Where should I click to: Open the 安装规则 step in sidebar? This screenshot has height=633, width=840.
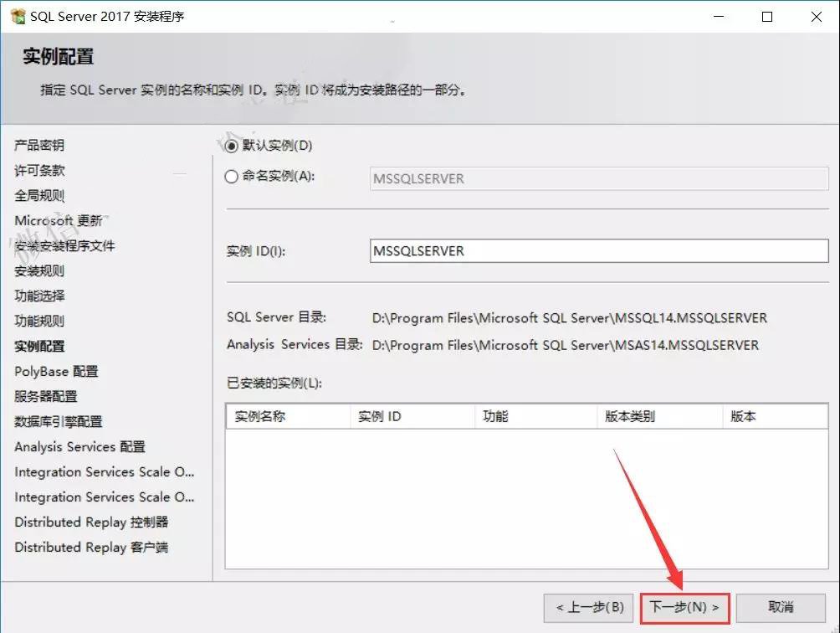pos(39,271)
